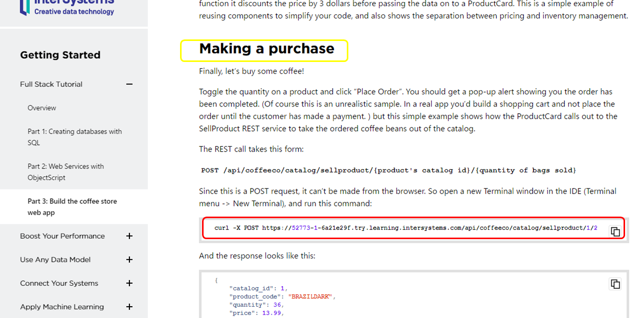Viewport: 644px width, 318px height.
Task: Click the Full Stack Tutorial label
Action: (51, 84)
